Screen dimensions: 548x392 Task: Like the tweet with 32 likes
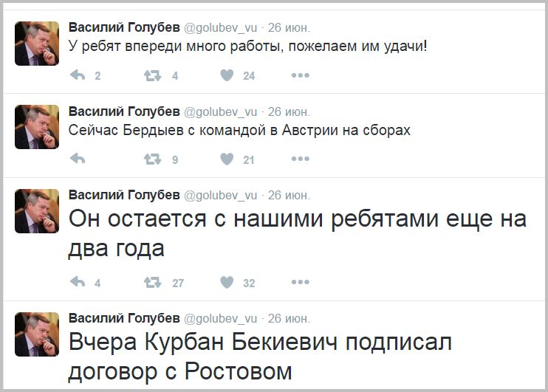[x=227, y=282]
